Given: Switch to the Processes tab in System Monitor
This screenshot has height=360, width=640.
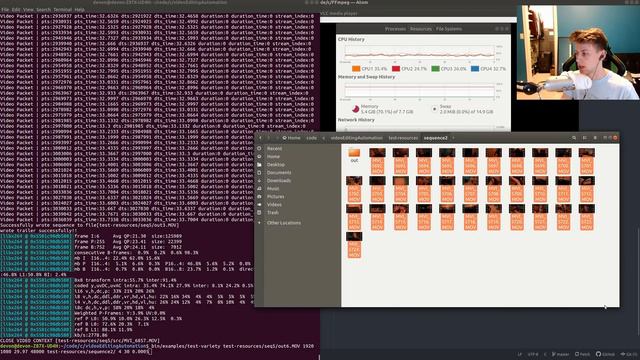Looking at the screenshot, I should (396, 29).
